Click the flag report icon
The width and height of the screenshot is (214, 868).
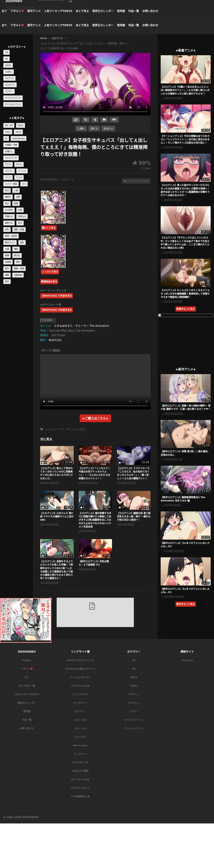click(104, 119)
